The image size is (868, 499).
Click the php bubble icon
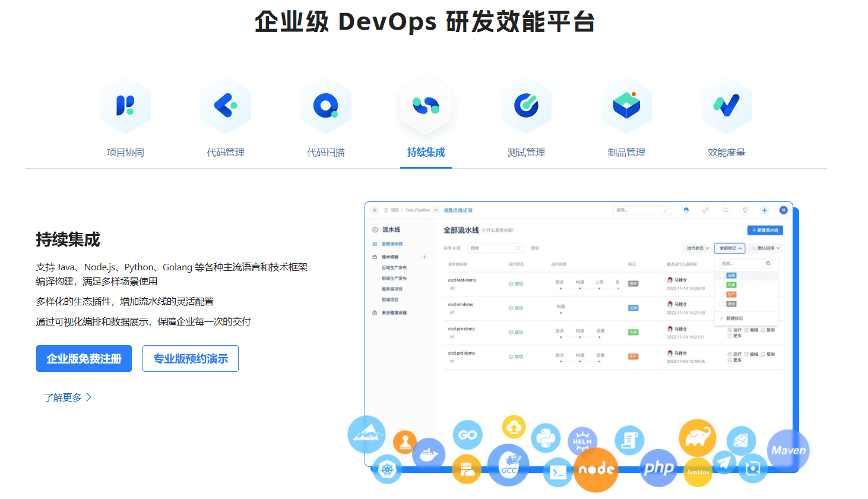(x=659, y=468)
